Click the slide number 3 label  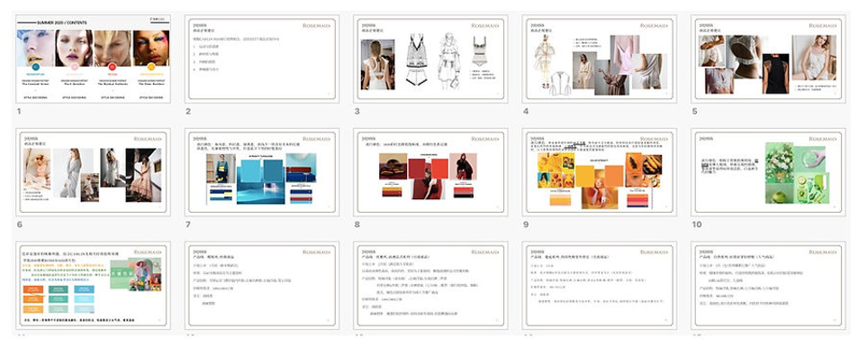(x=357, y=112)
